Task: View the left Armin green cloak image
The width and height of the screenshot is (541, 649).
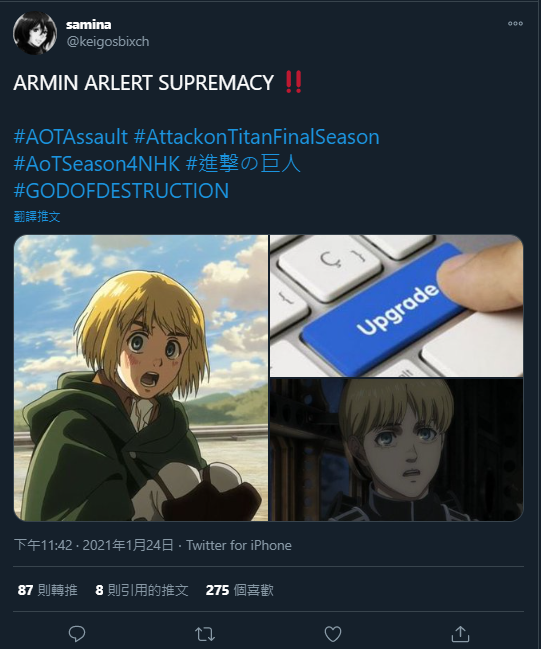Action: (141, 378)
